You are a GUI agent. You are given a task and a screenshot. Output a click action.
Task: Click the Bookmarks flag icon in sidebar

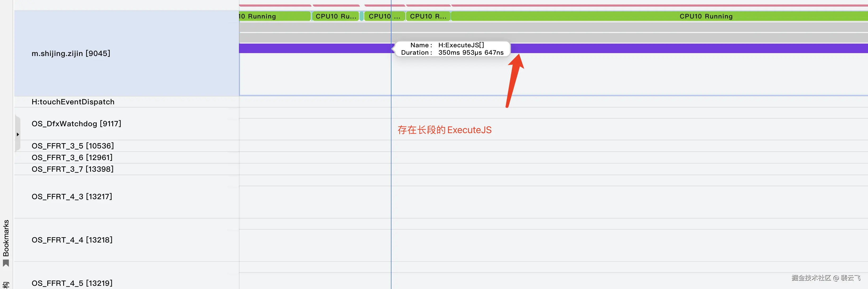[x=6, y=263]
